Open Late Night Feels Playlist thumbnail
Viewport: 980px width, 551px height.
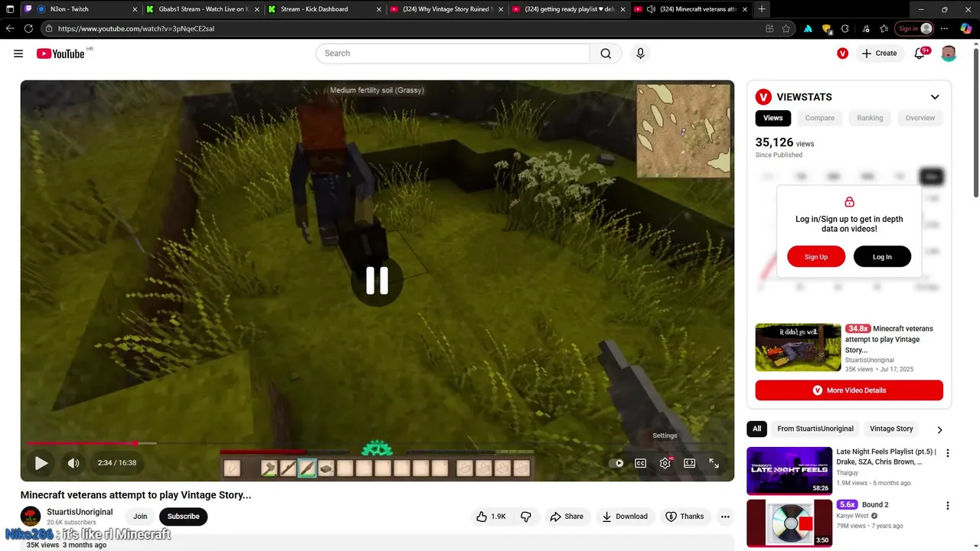789,471
